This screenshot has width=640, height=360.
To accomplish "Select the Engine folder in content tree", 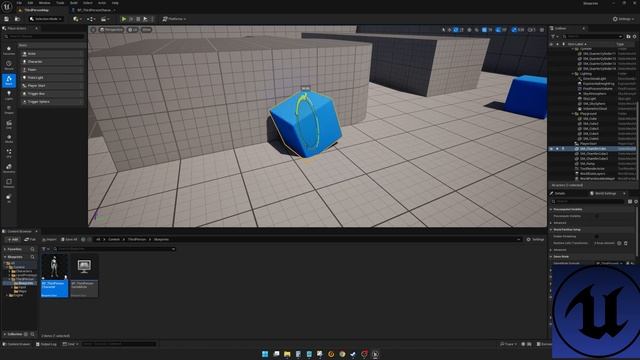I will pos(17,295).
